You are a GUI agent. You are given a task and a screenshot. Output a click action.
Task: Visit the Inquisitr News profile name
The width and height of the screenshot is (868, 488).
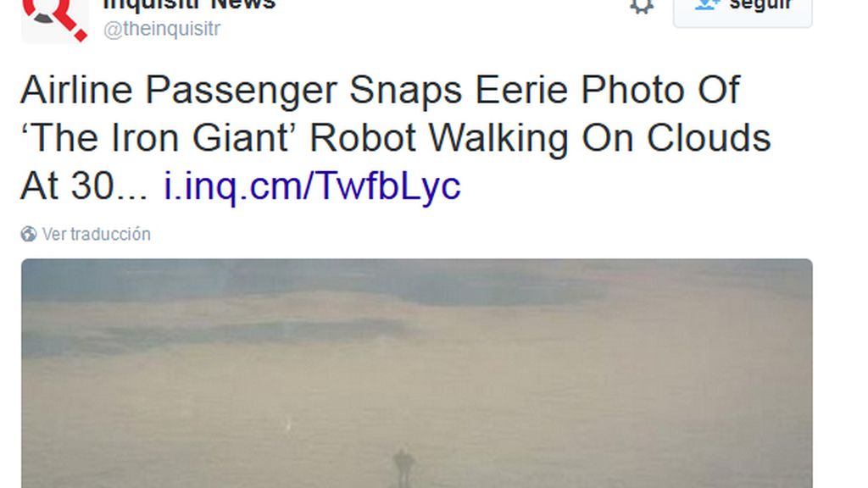click(189, 5)
